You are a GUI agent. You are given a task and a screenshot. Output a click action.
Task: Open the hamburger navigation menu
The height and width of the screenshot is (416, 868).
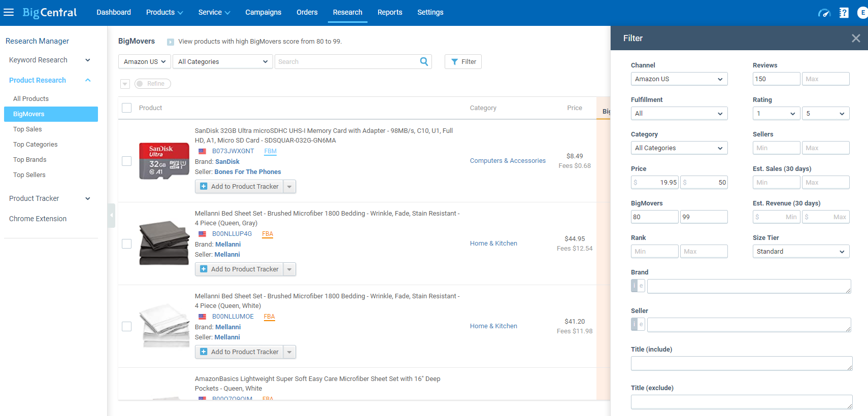(x=9, y=12)
